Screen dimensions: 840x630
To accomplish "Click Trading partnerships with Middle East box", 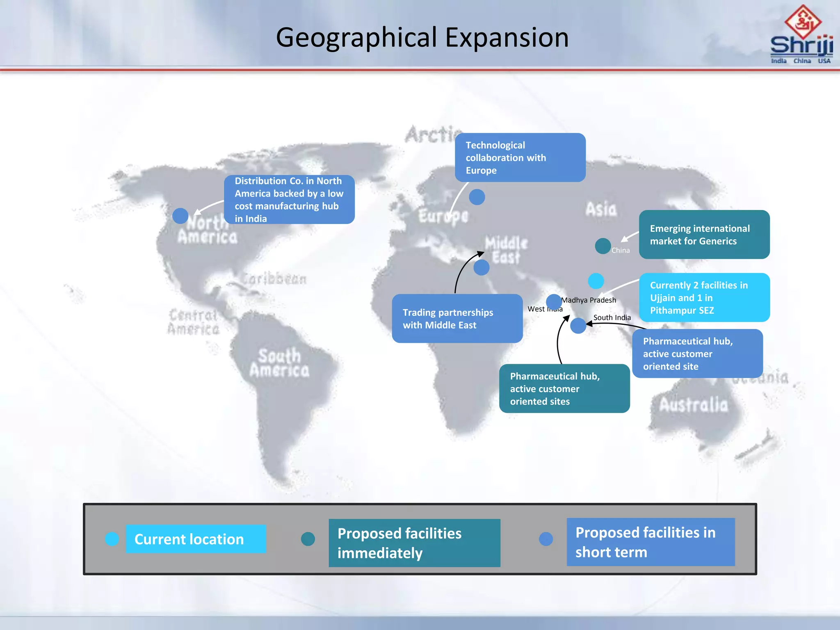I will pyautogui.click(x=457, y=318).
